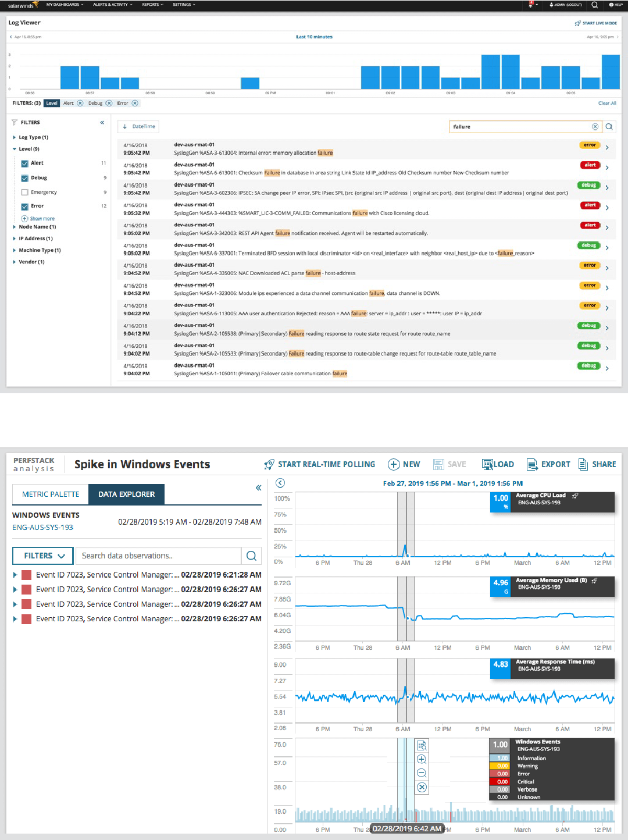Image resolution: width=628 pixels, height=840 pixels.
Task: Open the Reports menu
Action: click(x=152, y=5)
